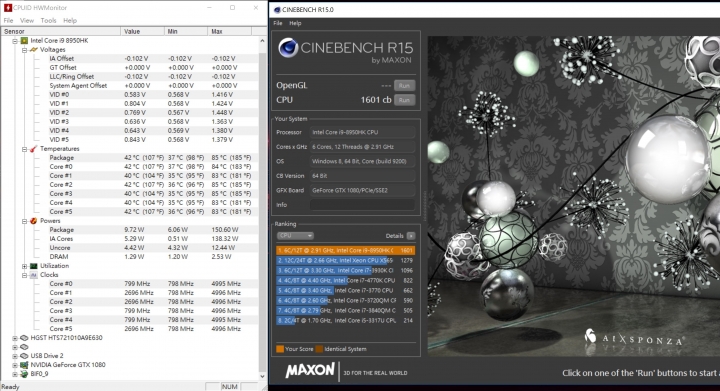Click the Voltages lightning icon

point(34,50)
